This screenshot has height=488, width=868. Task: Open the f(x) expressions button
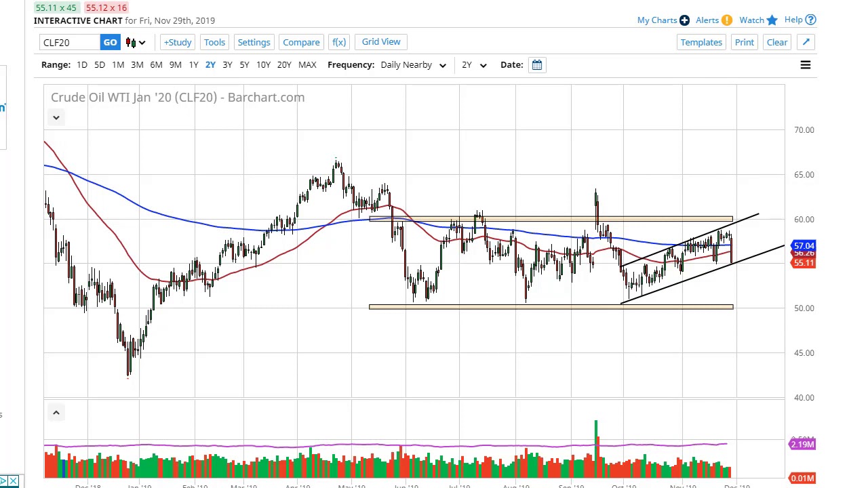[x=339, y=42]
